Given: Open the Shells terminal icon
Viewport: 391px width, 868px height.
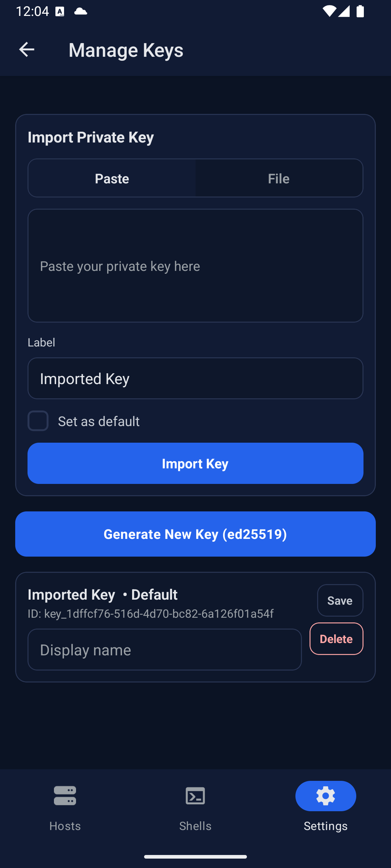Looking at the screenshot, I should pyautogui.click(x=195, y=796).
